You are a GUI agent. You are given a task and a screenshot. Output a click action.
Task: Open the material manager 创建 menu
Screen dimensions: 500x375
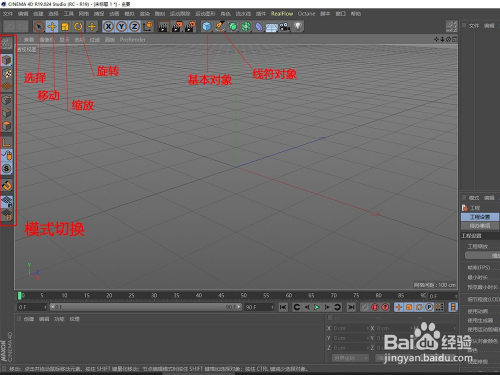(x=29, y=319)
